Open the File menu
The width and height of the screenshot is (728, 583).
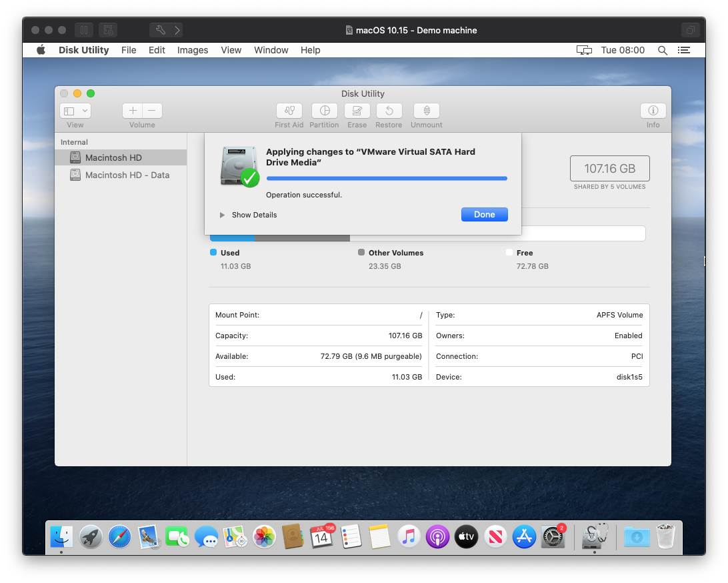click(129, 50)
